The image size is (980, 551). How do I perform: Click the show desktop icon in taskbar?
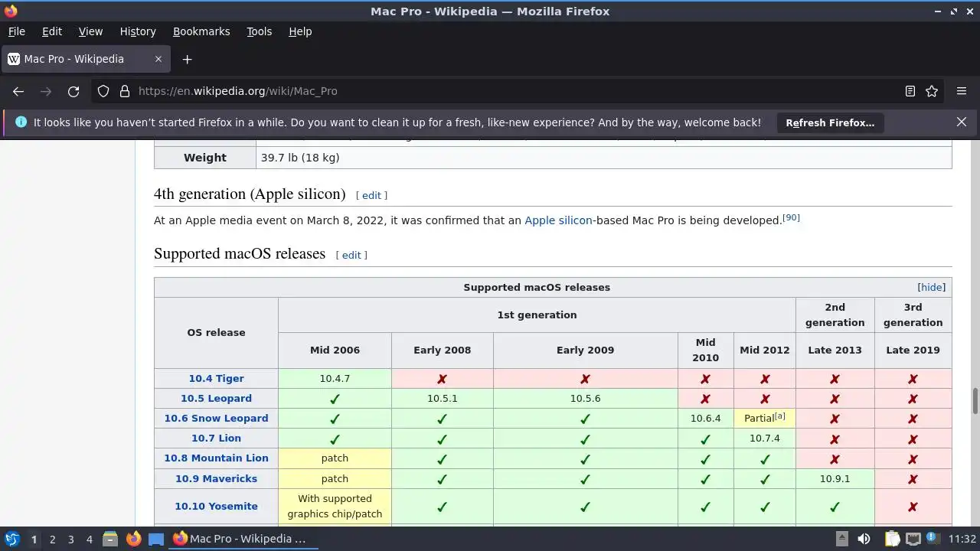156,539
